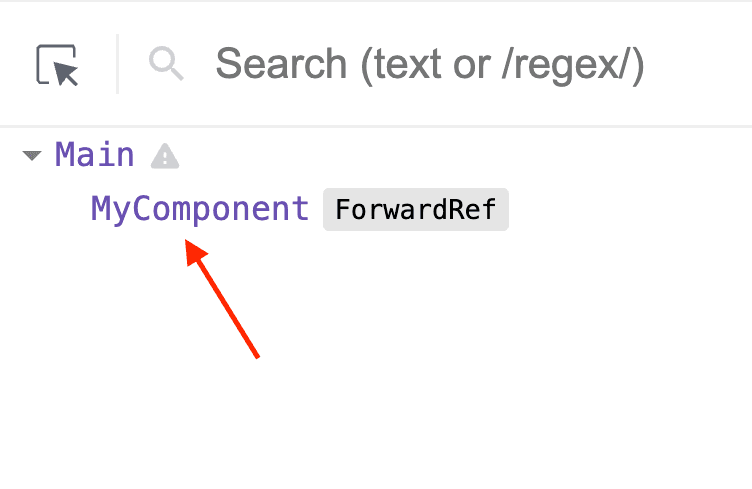Activate the element inspector picker icon
The height and width of the screenshot is (489, 752).
click(57, 65)
